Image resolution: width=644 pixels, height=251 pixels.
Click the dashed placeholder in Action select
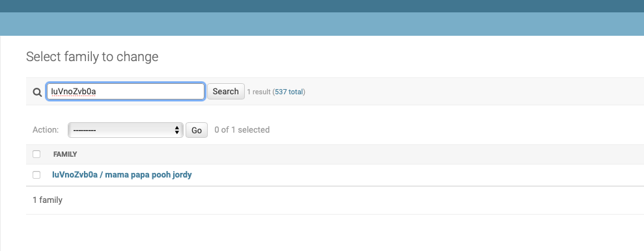tap(84, 131)
